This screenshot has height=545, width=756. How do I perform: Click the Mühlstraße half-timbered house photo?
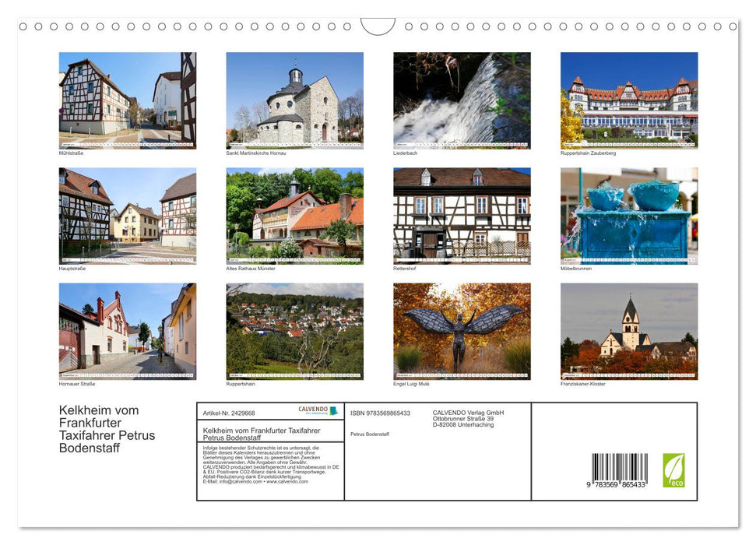[x=127, y=100]
